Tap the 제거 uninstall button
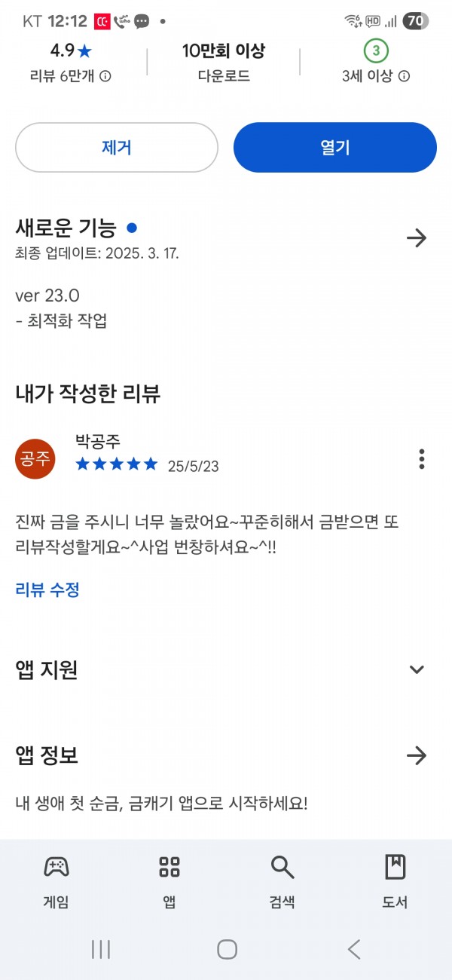The height and width of the screenshot is (980, 452). click(x=117, y=148)
